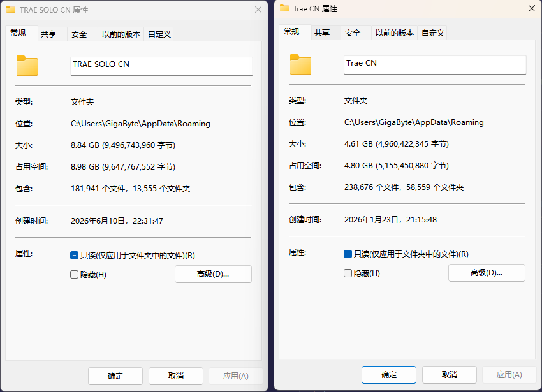Click creation time 2026年1月23日

(x=391, y=219)
